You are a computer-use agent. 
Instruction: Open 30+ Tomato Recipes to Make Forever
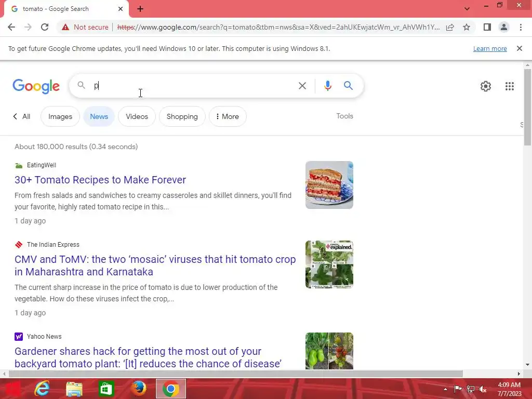tap(100, 180)
